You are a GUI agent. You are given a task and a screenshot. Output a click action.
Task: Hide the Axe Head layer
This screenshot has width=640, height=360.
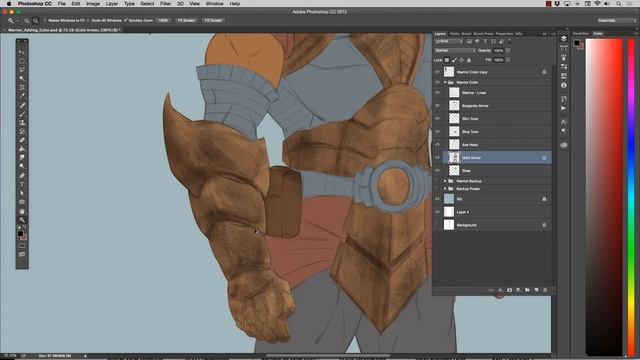tap(437, 144)
